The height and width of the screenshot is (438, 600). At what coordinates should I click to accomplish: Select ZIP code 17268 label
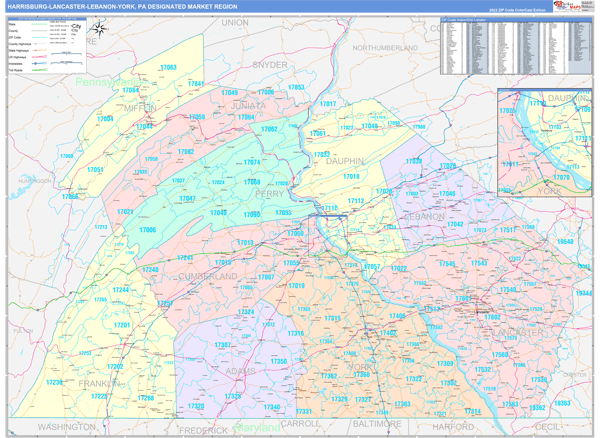(x=146, y=398)
